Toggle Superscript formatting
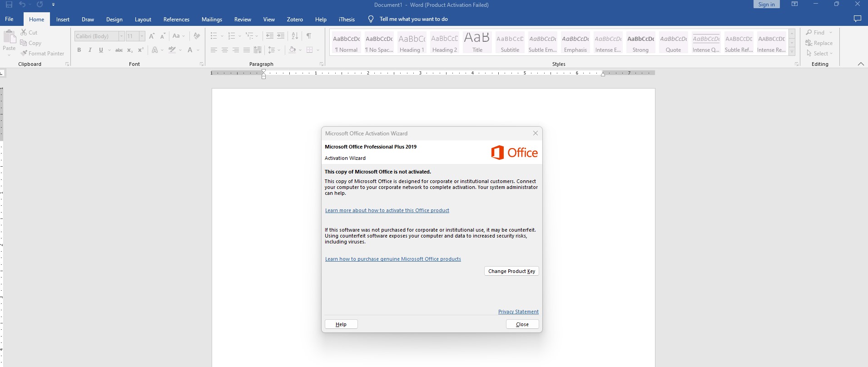This screenshot has height=367, width=868. pyautogui.click(x=141, y=50)
